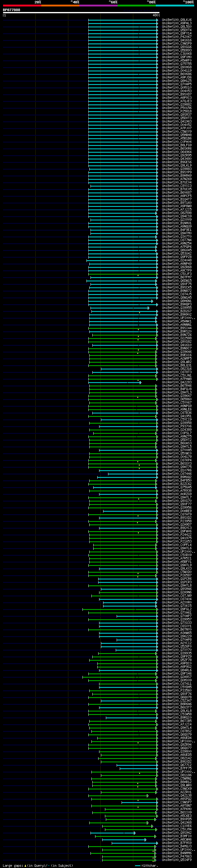The height and width of the screenshot is (868, 197).
Task: Click the cyan ~100% identity color bar
Action: click(x=175, y=6)
